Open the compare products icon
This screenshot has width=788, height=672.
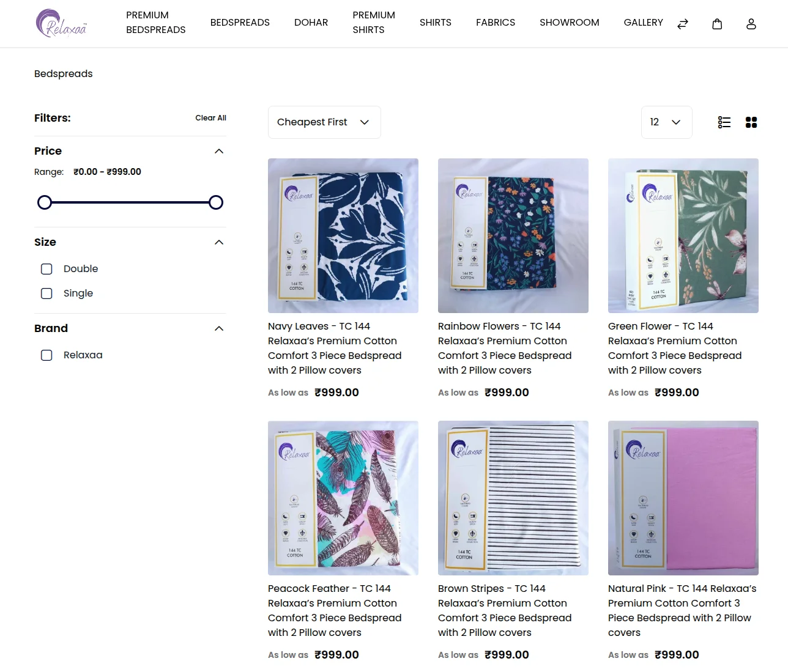point(683,24)
